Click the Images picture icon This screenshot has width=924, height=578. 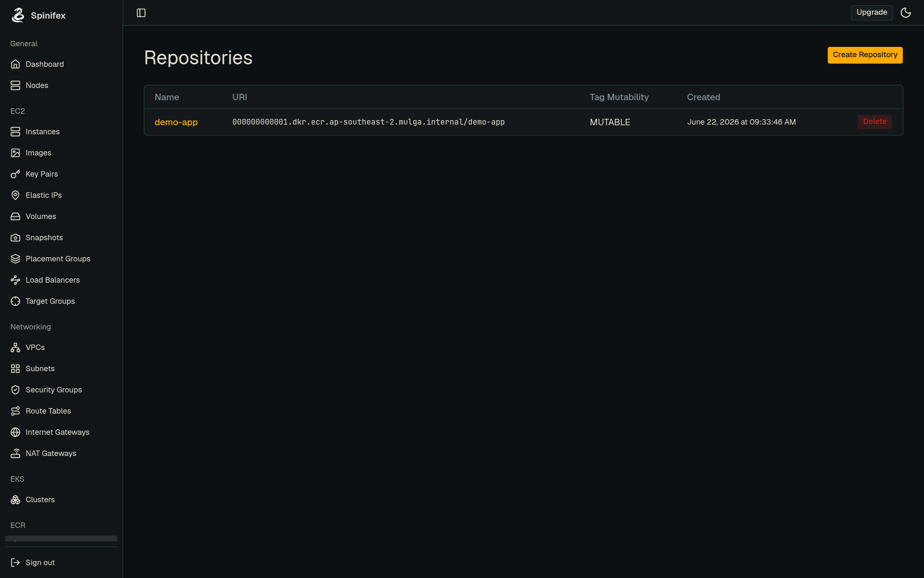click(15, 153)
